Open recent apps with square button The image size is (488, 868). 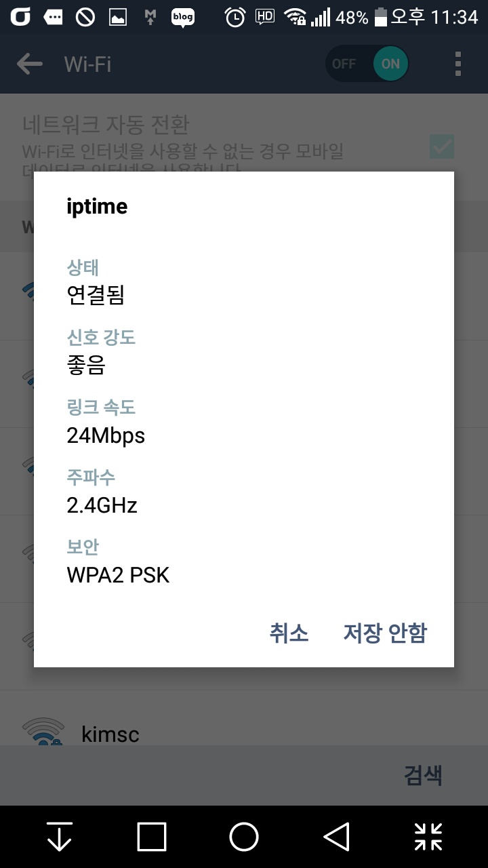pos(152,837)
